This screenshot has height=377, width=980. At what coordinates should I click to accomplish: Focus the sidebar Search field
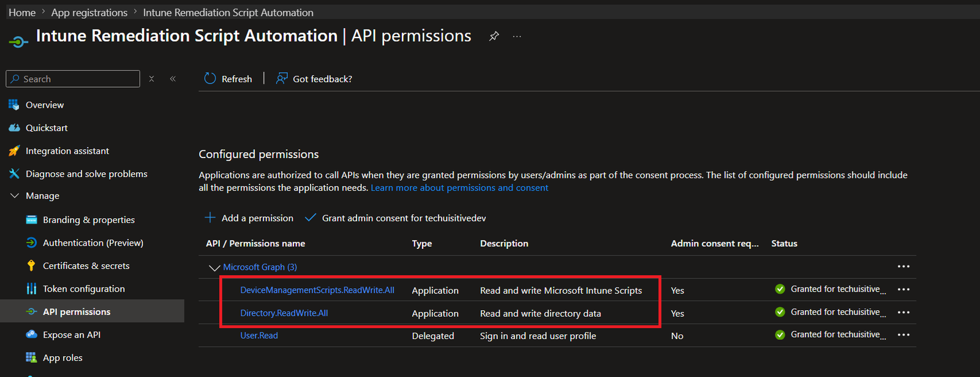pos(73,78)
